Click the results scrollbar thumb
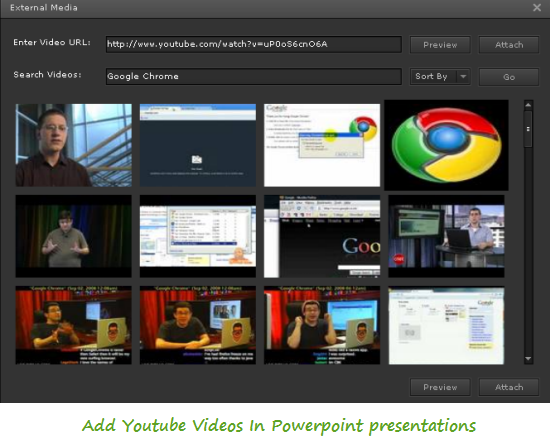Image resolution: width=550 pixels, height=443 pixels. coord(528,129)
